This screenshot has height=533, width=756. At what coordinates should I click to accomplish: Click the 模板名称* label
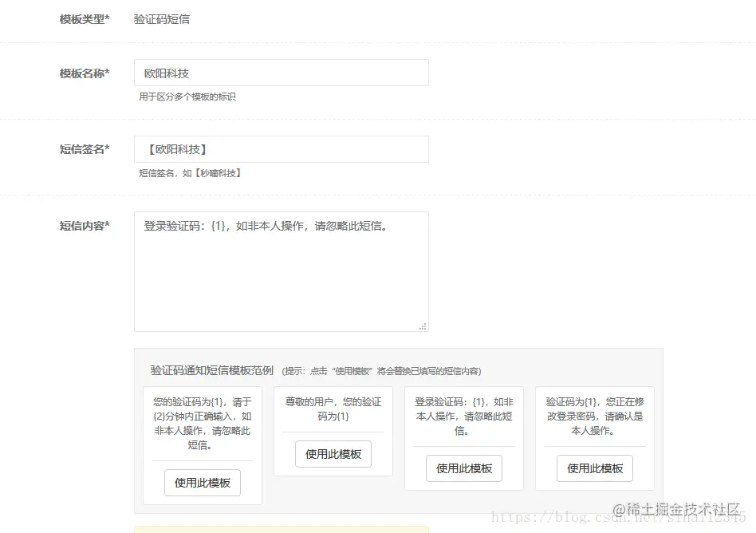tap(85, 73)
